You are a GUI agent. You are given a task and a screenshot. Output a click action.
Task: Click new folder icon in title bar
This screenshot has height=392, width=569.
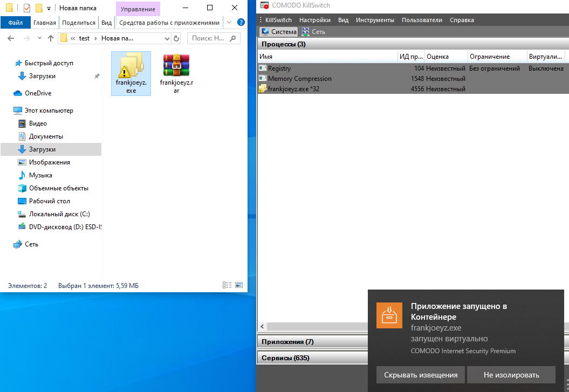point(39,8)
